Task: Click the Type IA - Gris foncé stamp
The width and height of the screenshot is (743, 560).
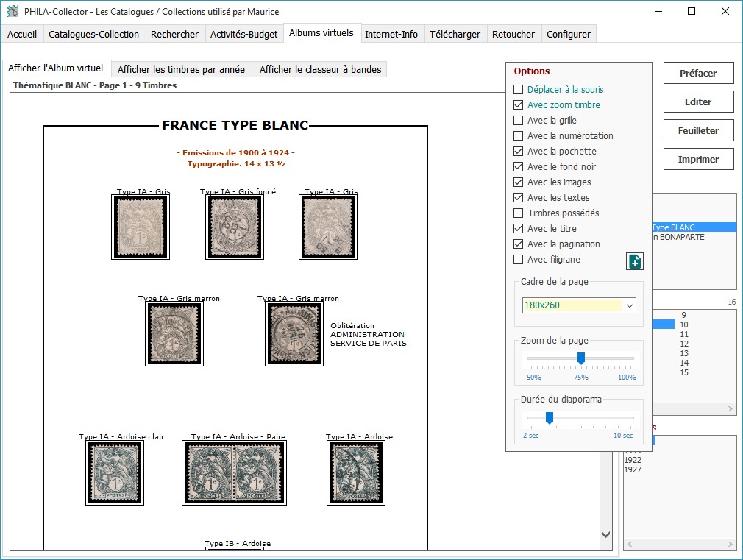Action: [235, 227]
